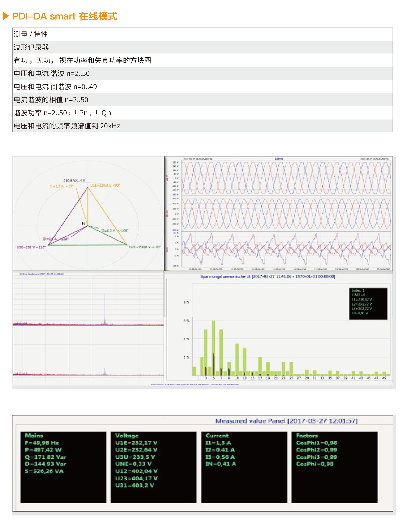Select the Factors CosPhi measurement box
This screenshot has width=401, height=532.
334,467
